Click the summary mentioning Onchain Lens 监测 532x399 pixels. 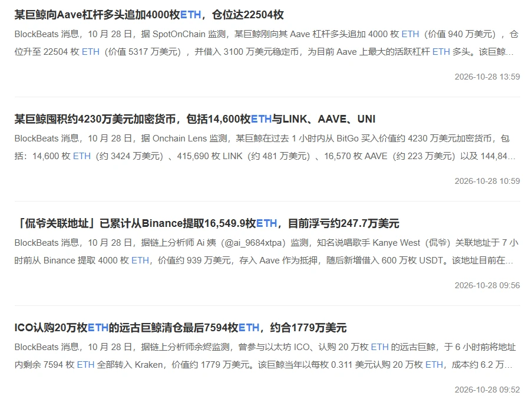[x=265, y=147]
